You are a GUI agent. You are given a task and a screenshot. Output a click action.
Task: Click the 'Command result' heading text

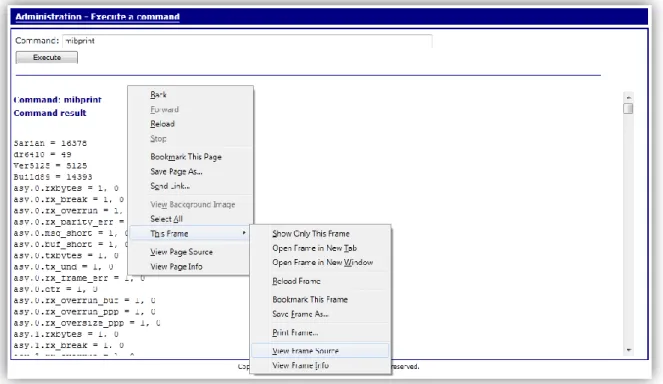point(50,113)
